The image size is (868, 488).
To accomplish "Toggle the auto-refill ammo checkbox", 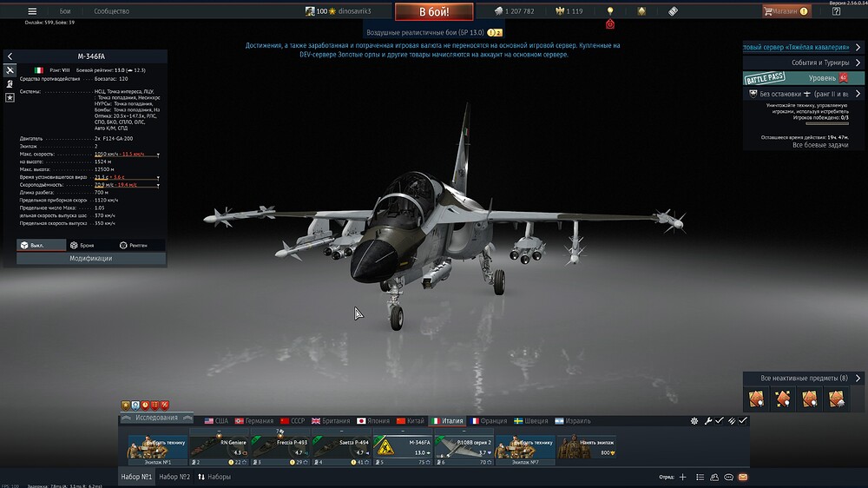I will coord(742,421).
